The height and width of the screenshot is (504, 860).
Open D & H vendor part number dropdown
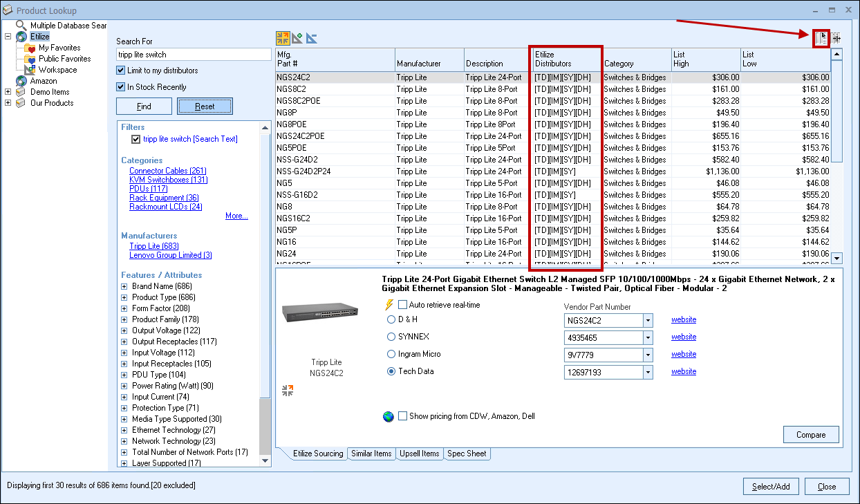pos(648,320)
